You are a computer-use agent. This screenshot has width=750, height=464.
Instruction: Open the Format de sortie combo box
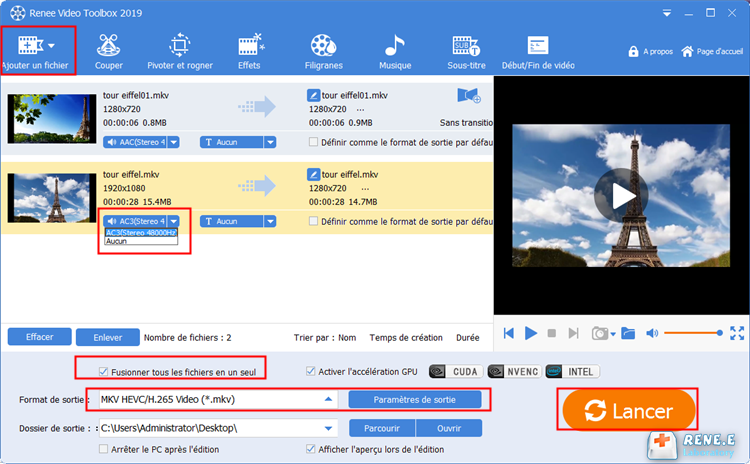(218, 399)
